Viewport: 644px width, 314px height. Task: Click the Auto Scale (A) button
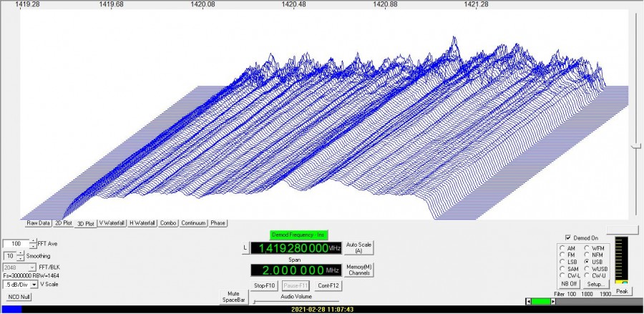358,247
